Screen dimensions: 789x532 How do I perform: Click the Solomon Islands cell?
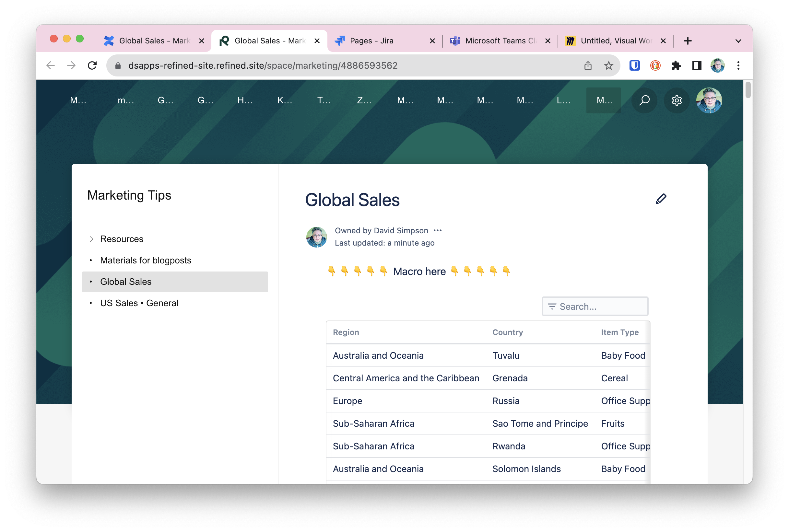(x=526, y=469)
